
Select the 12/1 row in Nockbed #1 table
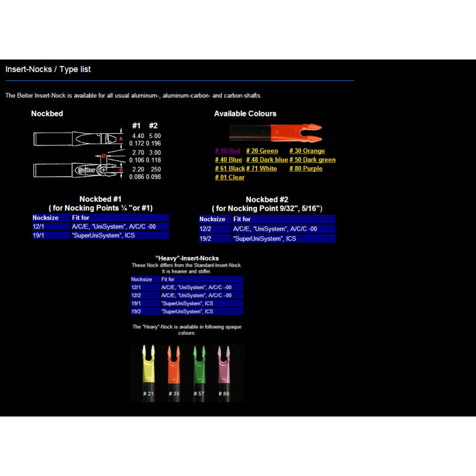(101, 227)
